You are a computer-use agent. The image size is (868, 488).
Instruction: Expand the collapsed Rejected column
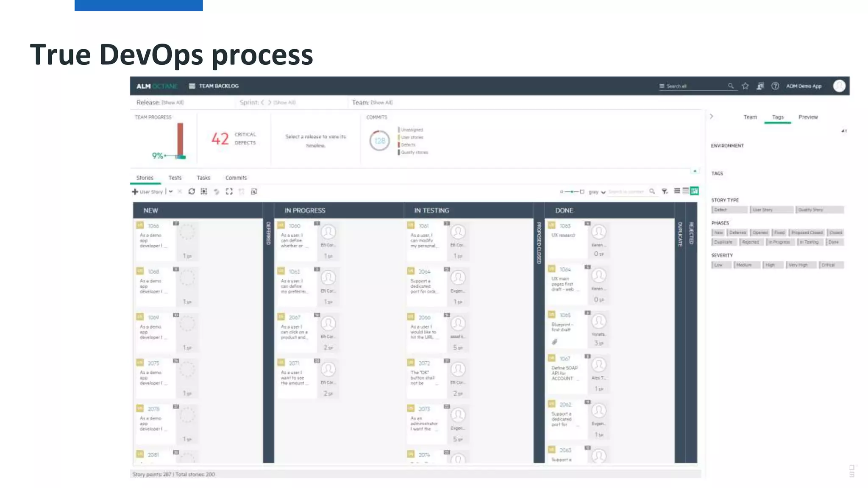691,333
